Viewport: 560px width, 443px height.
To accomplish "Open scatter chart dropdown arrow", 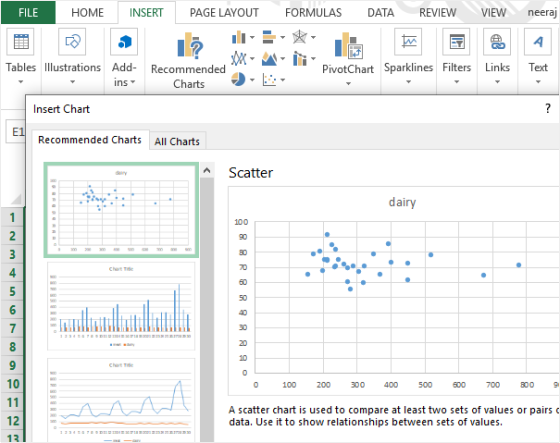I will 282,80.
